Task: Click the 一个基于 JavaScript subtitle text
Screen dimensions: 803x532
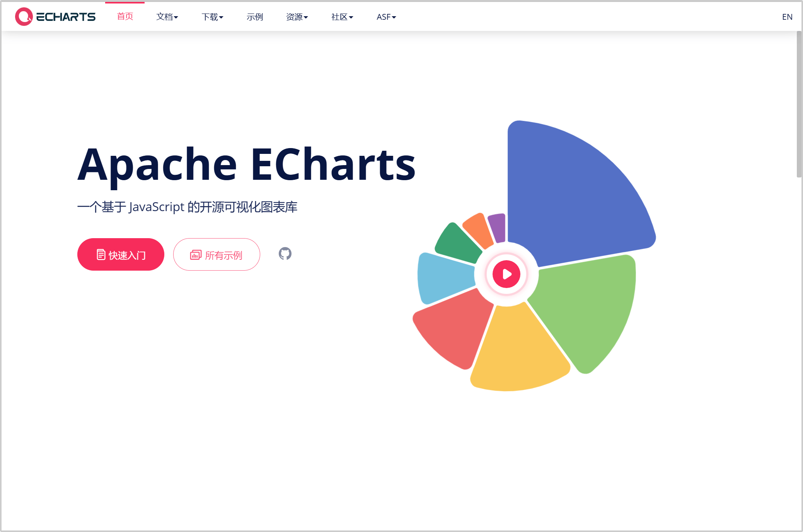Action: point(187,207)
